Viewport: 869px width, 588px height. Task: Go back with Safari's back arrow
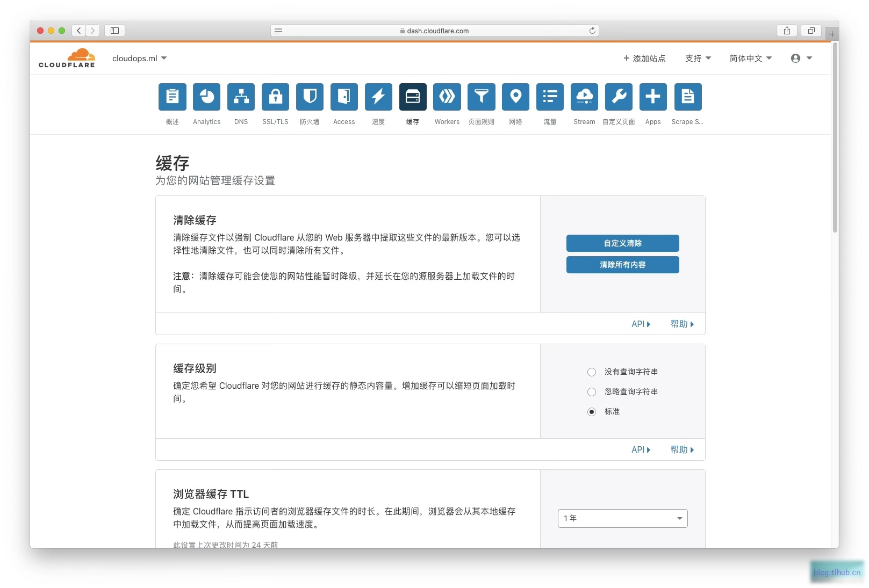point(79,31)
